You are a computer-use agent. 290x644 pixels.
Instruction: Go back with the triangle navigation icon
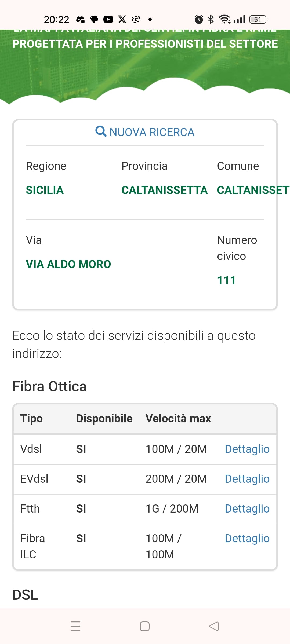pos(214,626)
